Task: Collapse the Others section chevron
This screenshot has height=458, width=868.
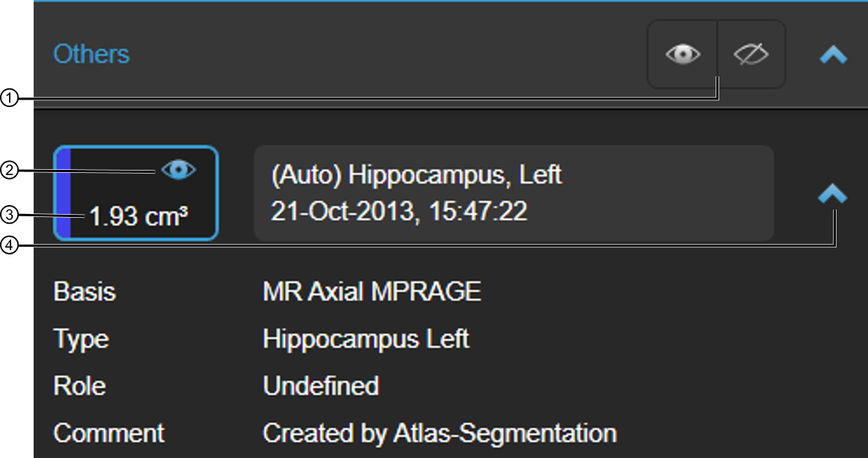Action: point(833,55)
